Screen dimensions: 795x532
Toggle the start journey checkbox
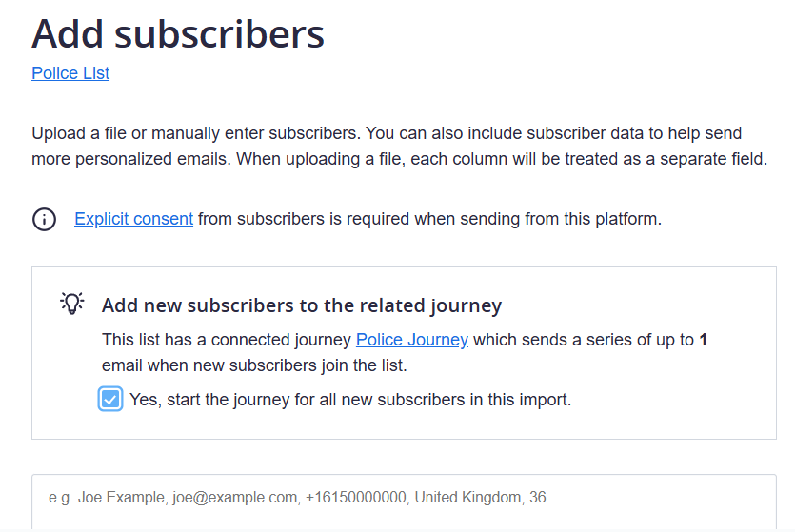point(110,400)
